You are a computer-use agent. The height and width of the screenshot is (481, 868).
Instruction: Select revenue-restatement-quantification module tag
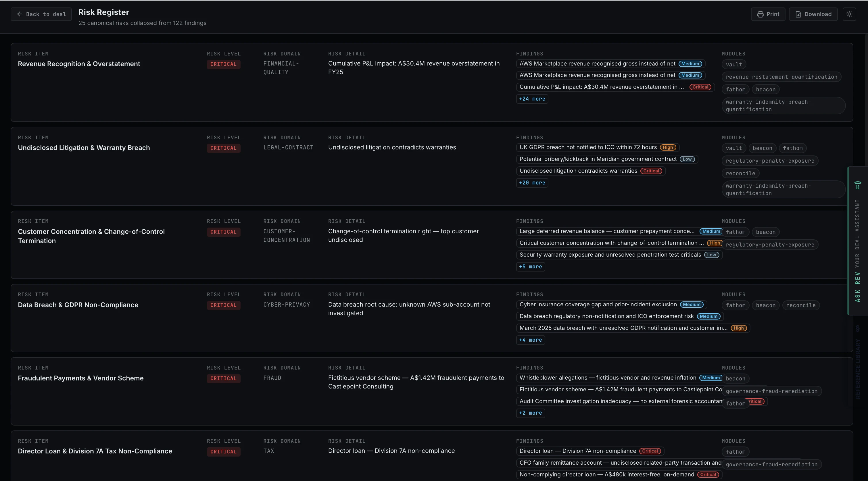(781, 77)
